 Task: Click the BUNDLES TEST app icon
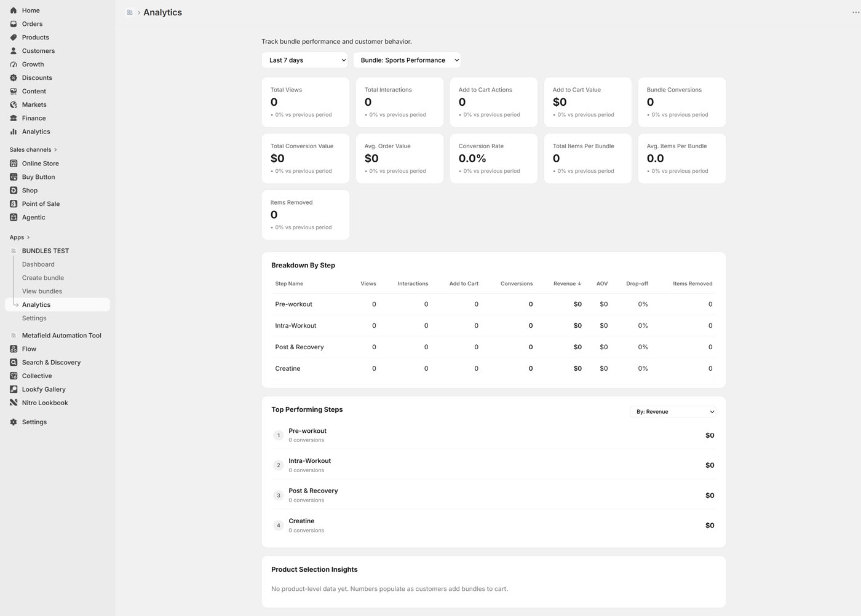14,251
